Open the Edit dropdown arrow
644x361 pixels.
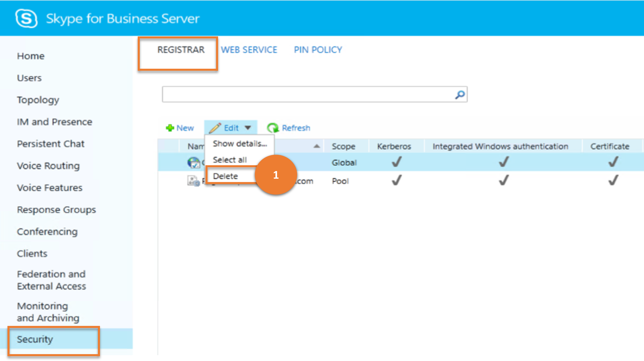tap(248, 128)
